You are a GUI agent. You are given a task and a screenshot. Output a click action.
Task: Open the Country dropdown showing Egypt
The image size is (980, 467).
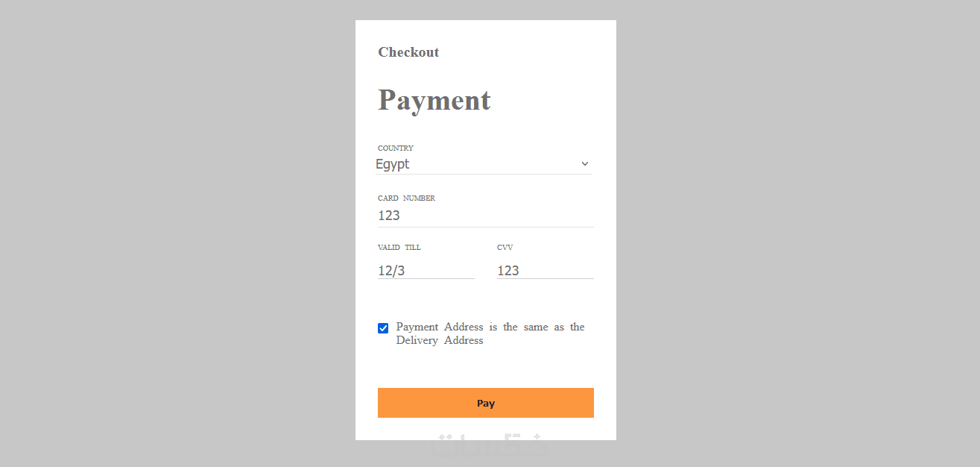(483, 164)
